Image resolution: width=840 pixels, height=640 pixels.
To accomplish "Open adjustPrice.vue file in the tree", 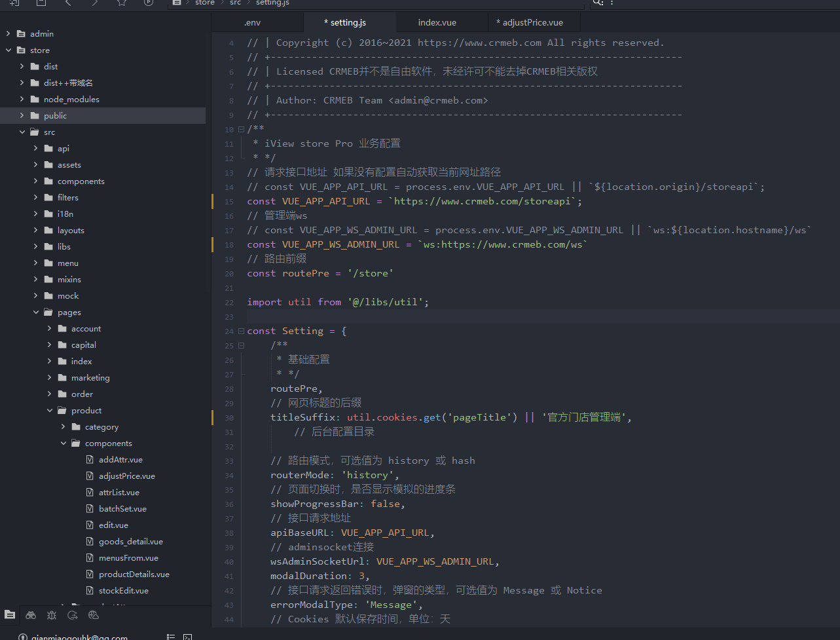I will tap(126, 476).
